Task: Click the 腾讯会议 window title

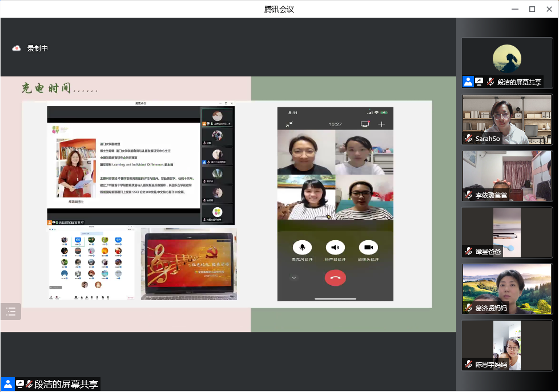Action: point(279,9)
